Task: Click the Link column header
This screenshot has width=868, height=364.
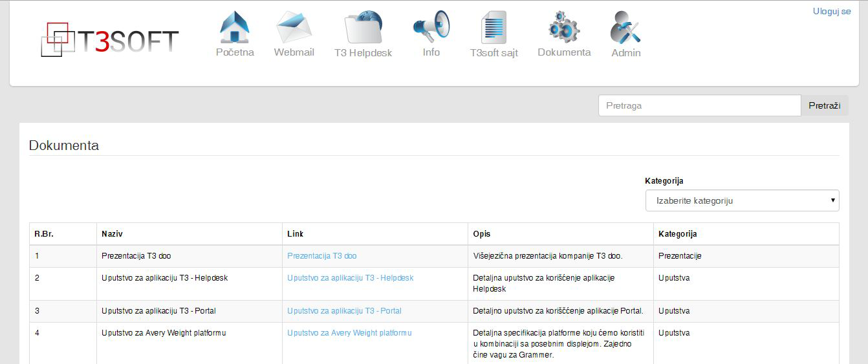Action: (x=296, y=234)
